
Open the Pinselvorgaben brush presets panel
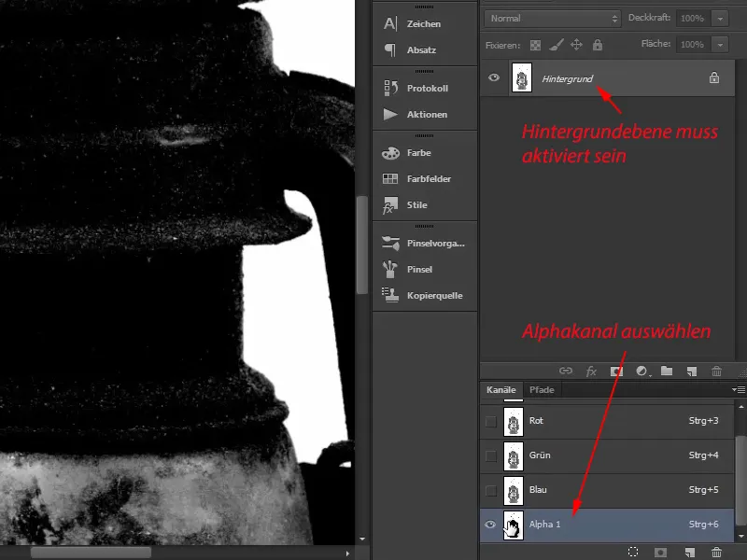tap(424, 244)
